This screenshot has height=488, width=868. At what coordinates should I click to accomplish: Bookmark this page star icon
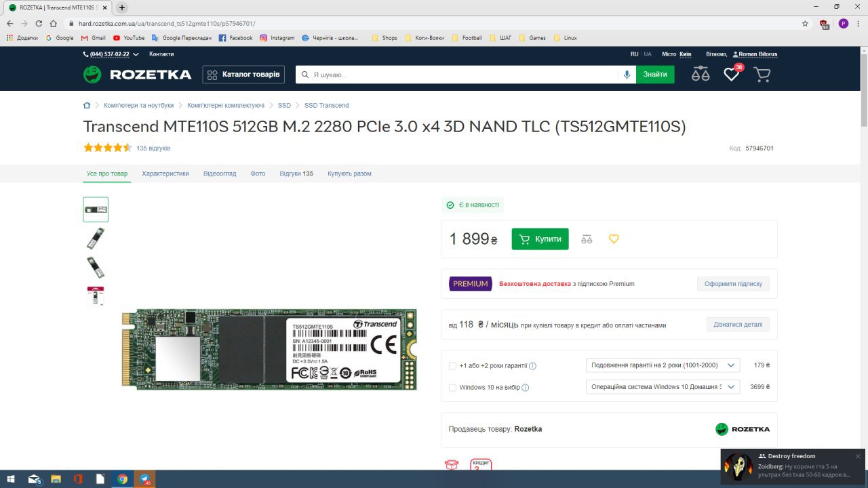coord(805,23)
